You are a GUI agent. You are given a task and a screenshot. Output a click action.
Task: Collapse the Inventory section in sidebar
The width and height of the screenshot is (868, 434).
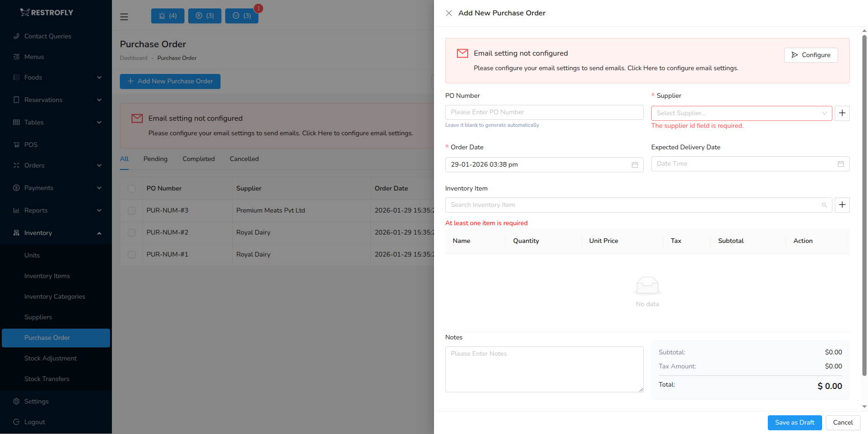click(x=37, y=233)
